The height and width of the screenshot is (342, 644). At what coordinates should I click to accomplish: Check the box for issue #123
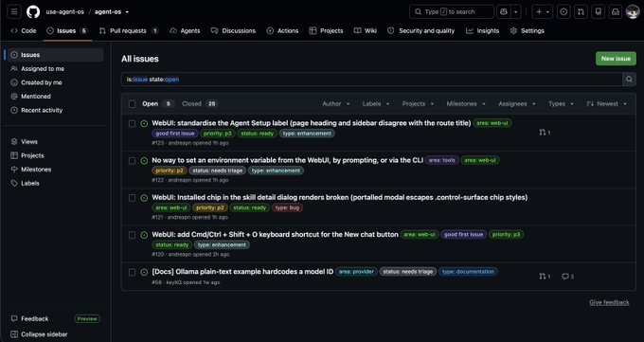132,123
